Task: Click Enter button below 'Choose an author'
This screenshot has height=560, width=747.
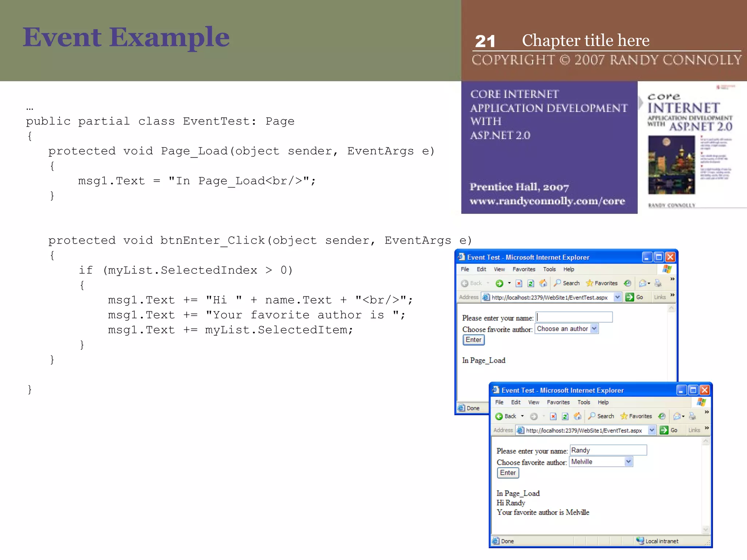Action: 473,340
